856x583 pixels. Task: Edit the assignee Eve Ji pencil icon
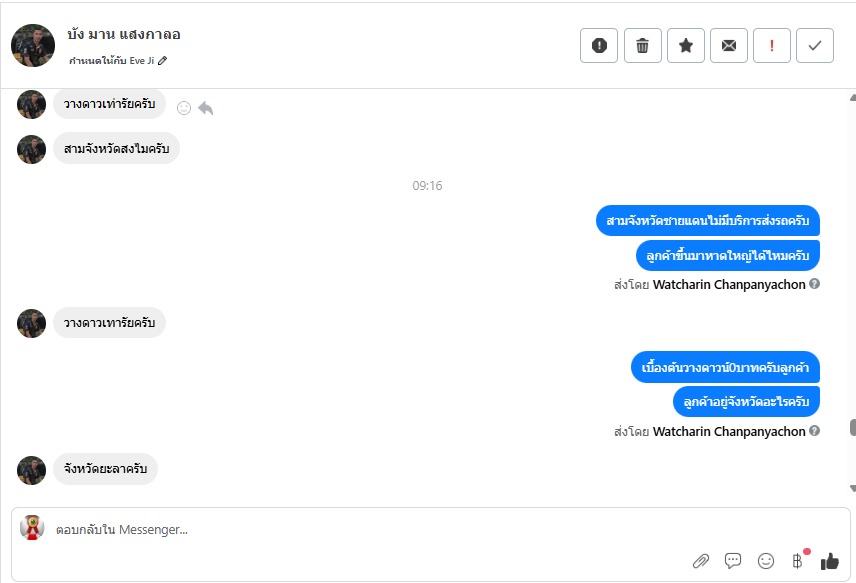[x=163, y=61]
